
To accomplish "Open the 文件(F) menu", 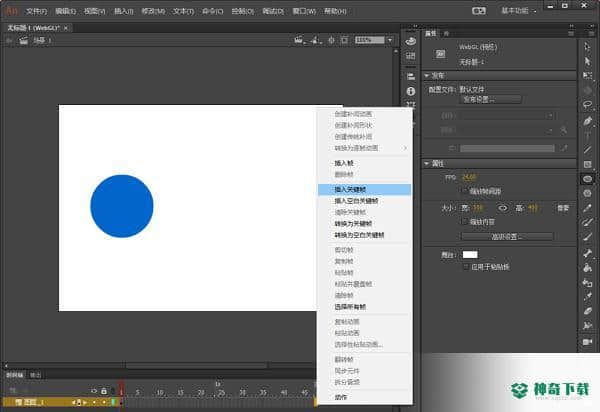I will (x=36, y=11).
